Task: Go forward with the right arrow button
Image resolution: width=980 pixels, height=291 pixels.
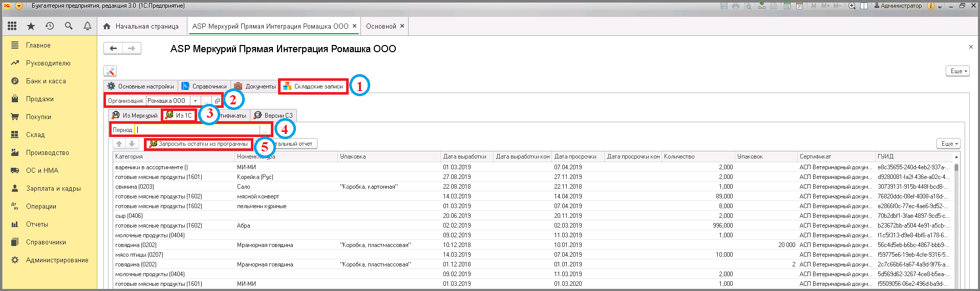Action: pyautogui.click(x=132, y=48)
